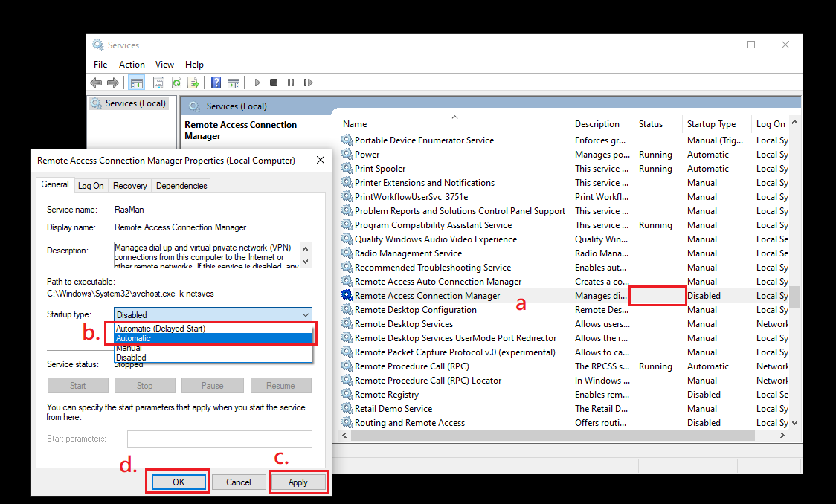Click the services list horizontal scrollbar thumb
The image size is (836, 504).
coord(553,436)
